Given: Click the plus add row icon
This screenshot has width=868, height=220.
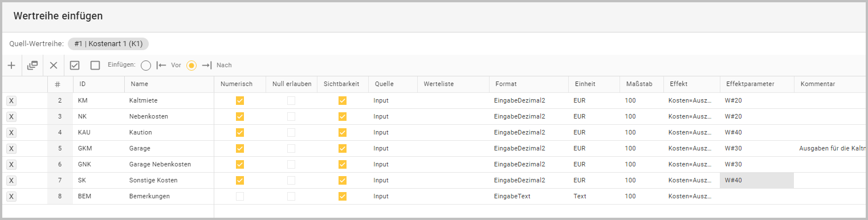Looking at the screenshot, I should coord(11,66).
